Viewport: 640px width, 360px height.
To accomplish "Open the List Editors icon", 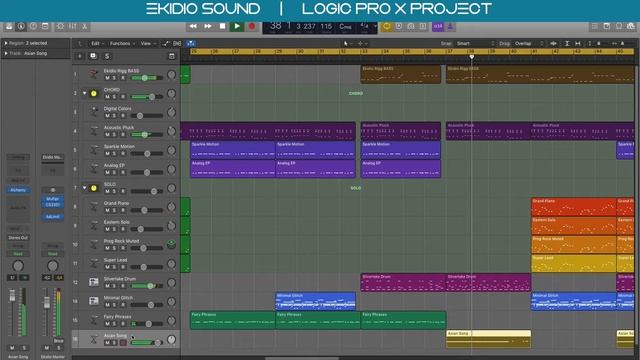I will point(594,27).
